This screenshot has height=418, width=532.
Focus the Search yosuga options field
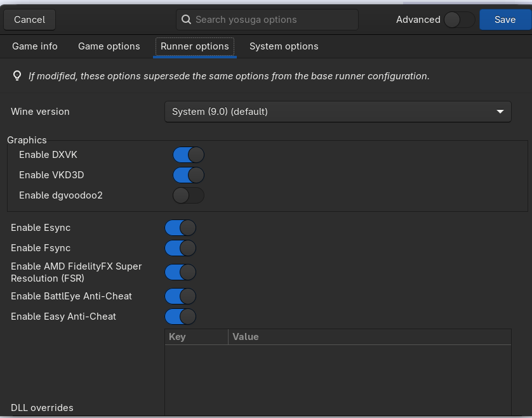pos(273,20)
